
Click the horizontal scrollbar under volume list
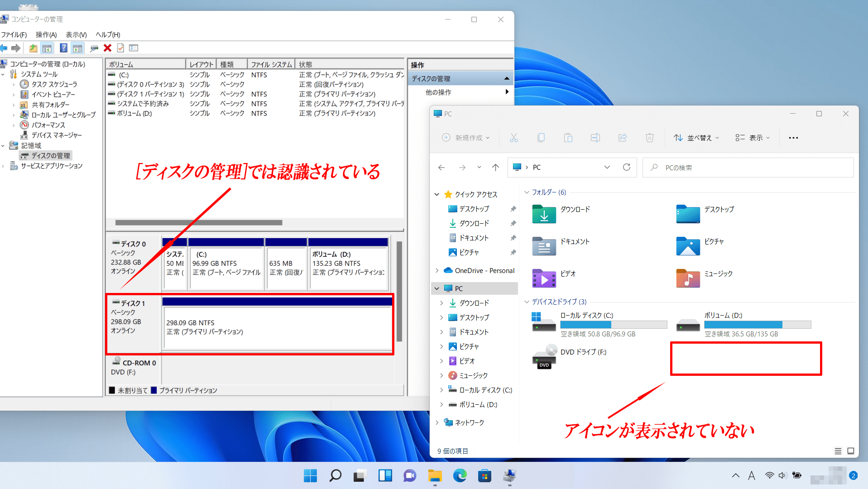pyautogui.click(x=199, y=223)
